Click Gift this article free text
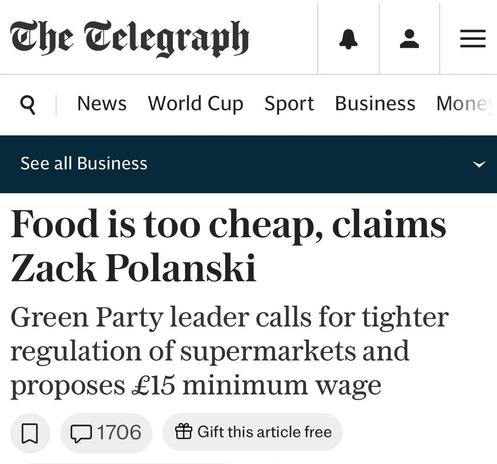Image resolution: width=497 pixels, height=464 pixels. [265, 432]
